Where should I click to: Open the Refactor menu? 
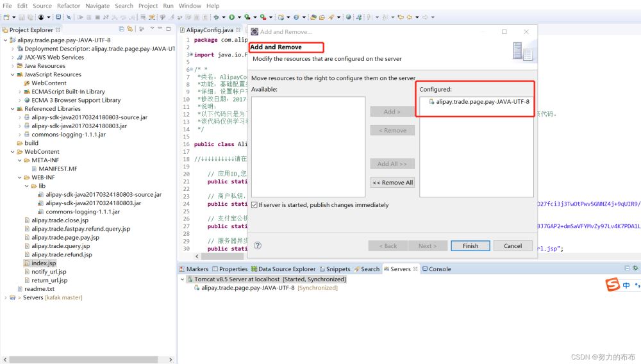click(69, 6)
